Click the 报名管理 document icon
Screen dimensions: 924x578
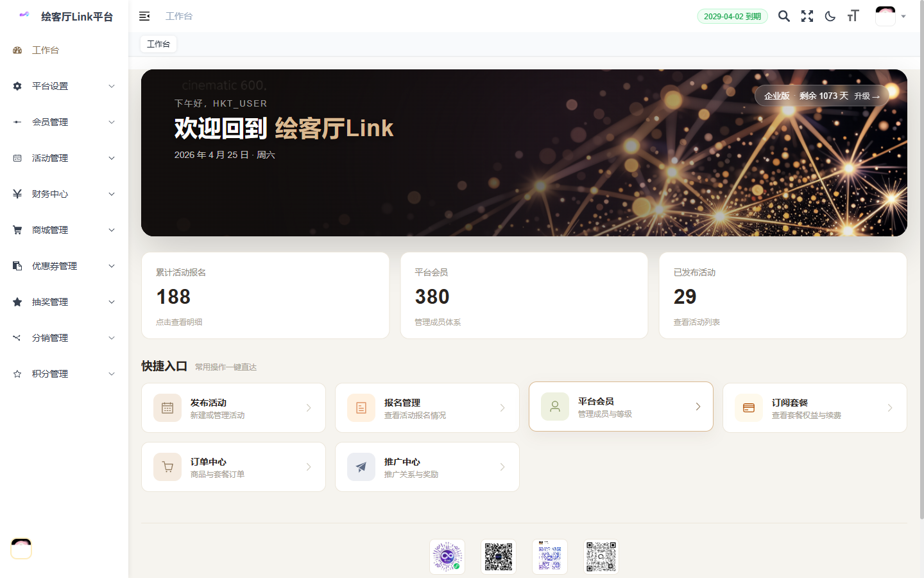click(361, 408)
